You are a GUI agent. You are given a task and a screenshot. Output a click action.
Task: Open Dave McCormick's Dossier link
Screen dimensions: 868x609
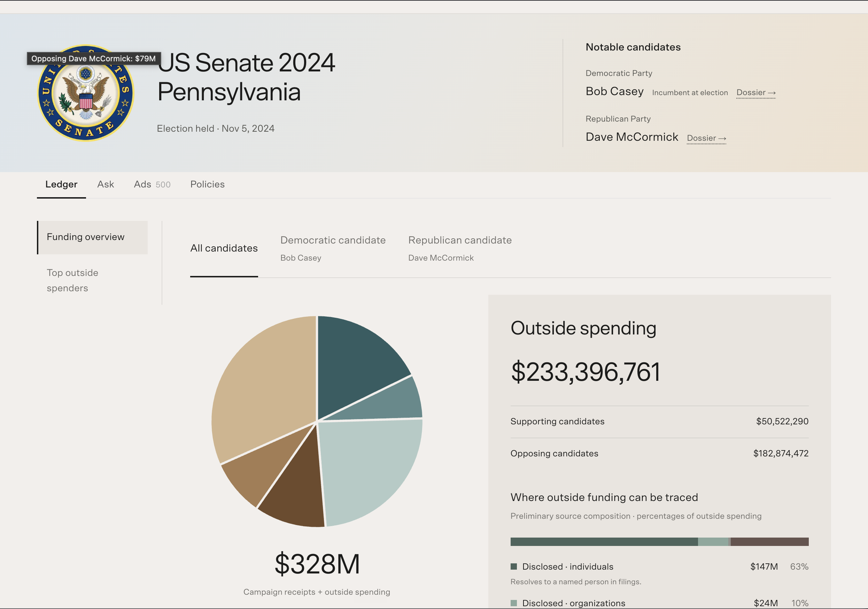(706, 138)
